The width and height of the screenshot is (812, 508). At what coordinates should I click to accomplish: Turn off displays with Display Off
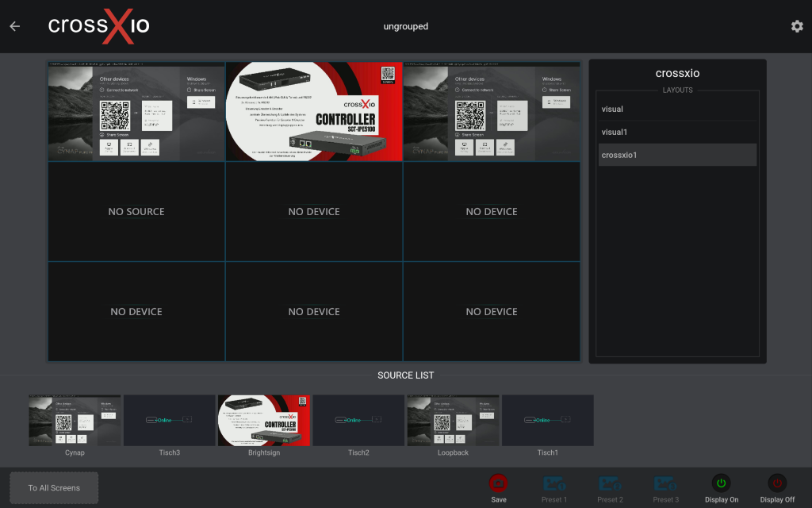point(777,483)
